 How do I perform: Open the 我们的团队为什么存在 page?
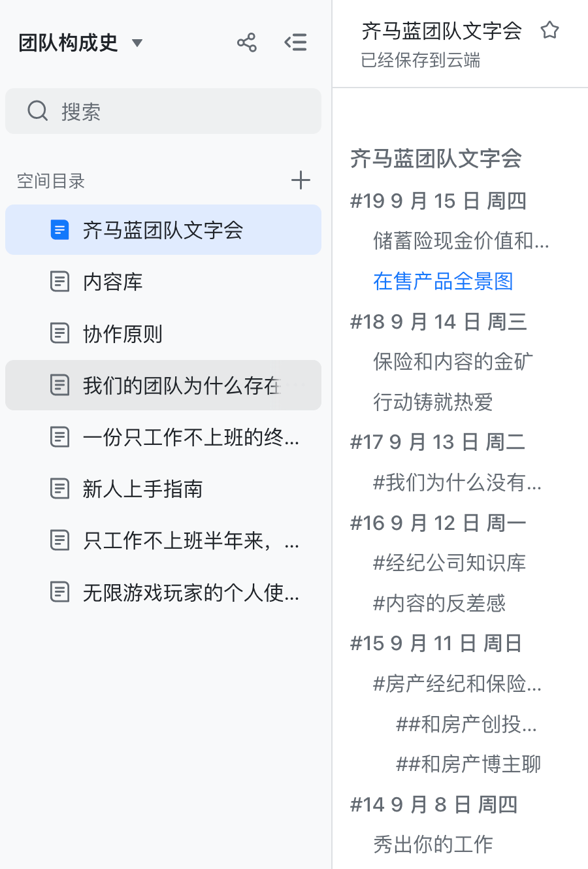(182, 385)
